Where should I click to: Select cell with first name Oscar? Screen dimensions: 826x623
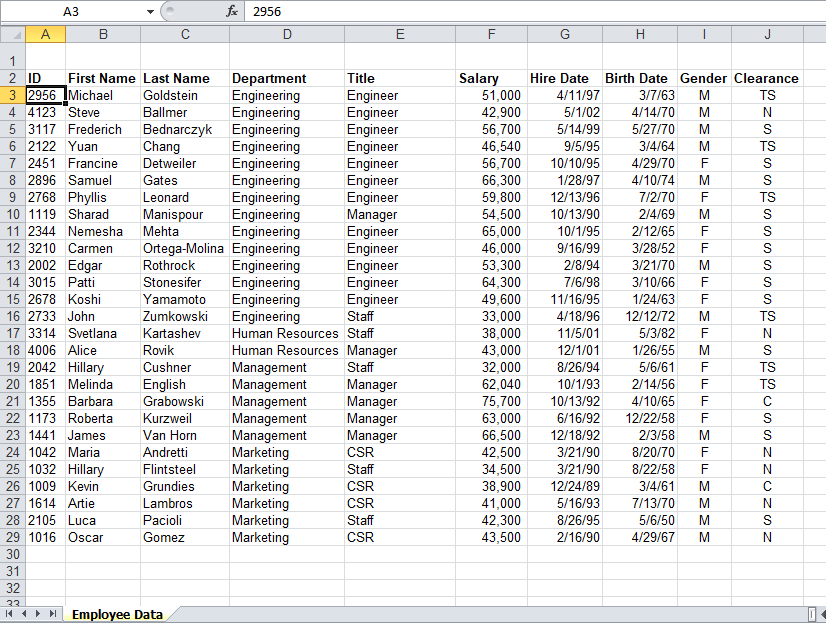[103, 537]
